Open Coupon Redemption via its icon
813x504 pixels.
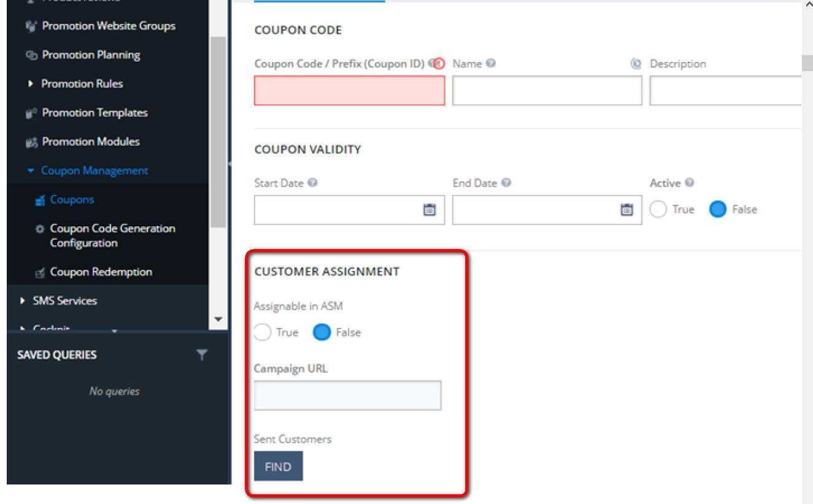[40, 272]
